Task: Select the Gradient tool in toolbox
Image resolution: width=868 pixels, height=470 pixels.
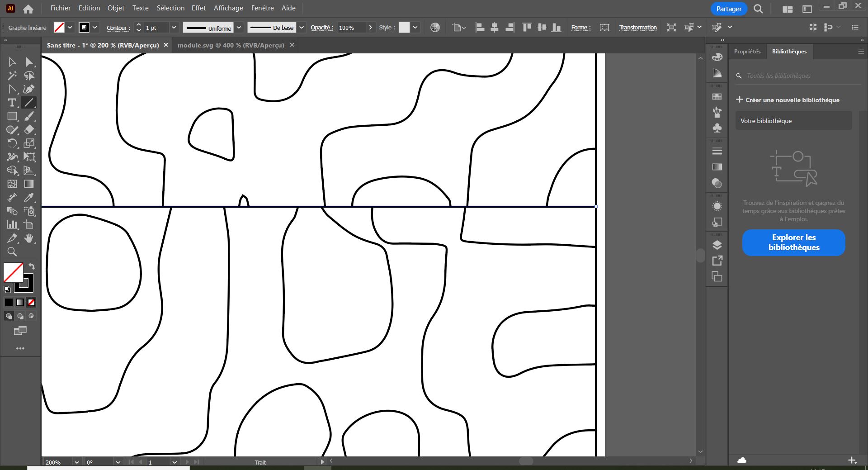Action: click(x=29, y=184)
